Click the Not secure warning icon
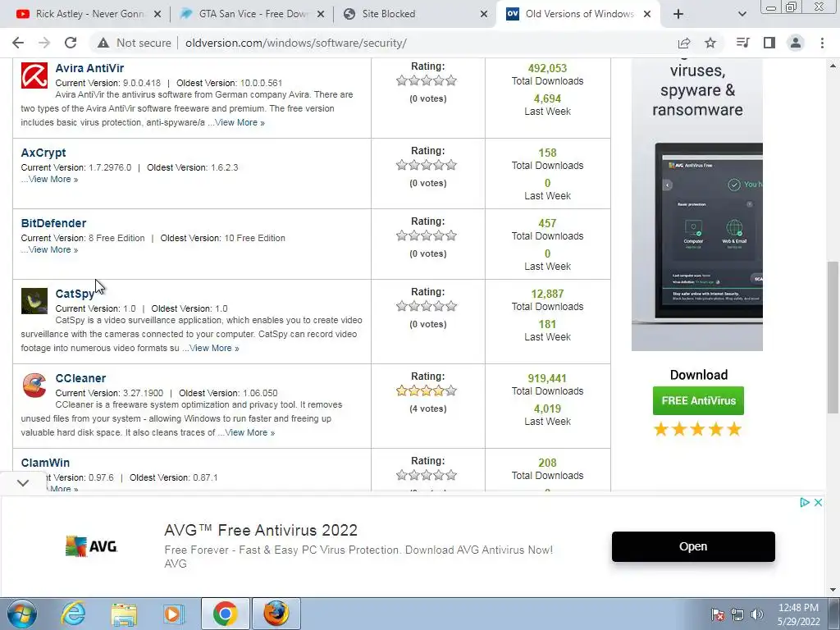This screenshot has height=630, width=840. click(x=103, y=43)
